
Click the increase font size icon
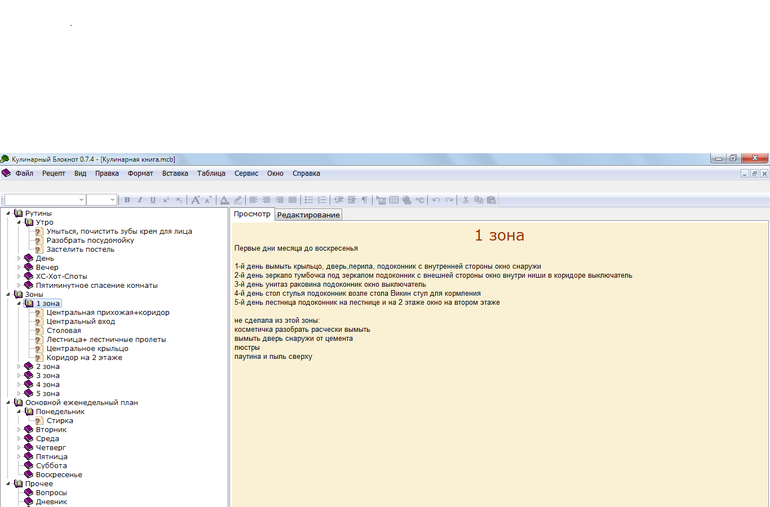[195, 200]
